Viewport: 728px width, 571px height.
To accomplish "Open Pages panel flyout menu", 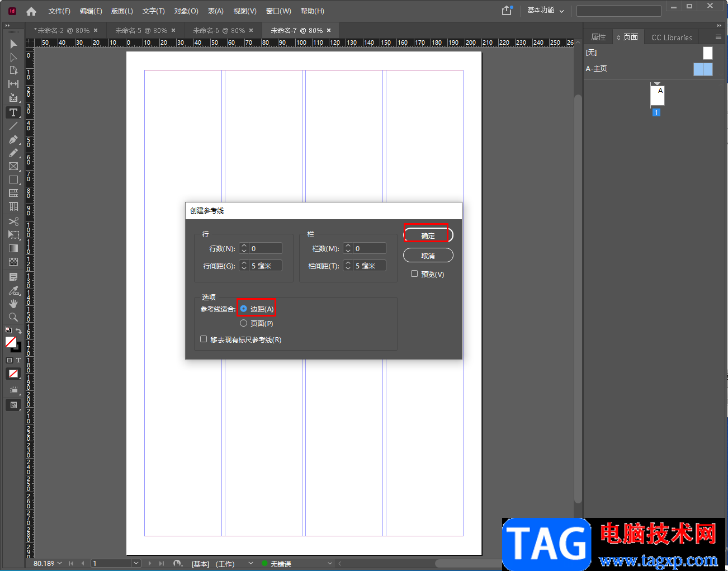I will click(x=718, y=37).
